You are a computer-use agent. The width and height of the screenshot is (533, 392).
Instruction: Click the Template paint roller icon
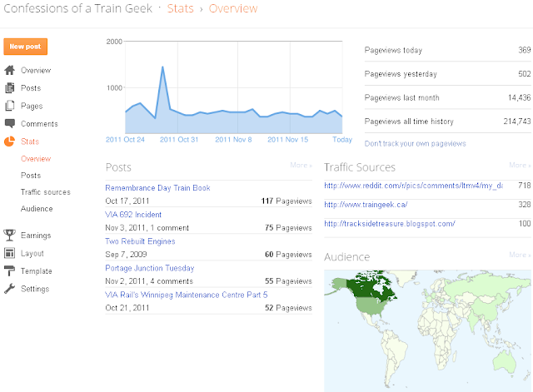[10, 270]
